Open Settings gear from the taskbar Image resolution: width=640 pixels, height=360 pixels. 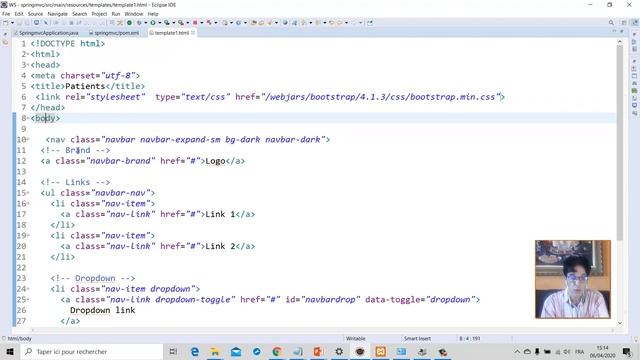pyautogui.click(x=339, y=351)
